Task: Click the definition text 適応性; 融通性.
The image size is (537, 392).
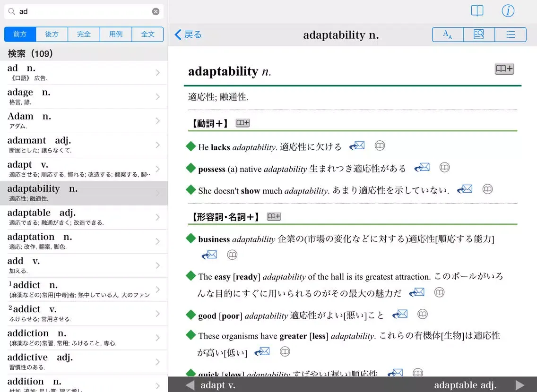Action: tap(218, 97)
